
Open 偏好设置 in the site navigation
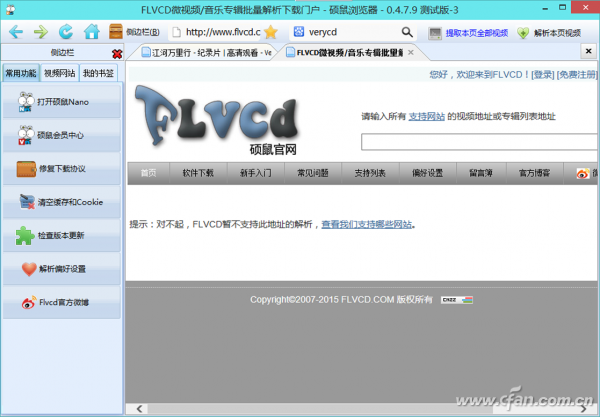[x=427, y=173]
